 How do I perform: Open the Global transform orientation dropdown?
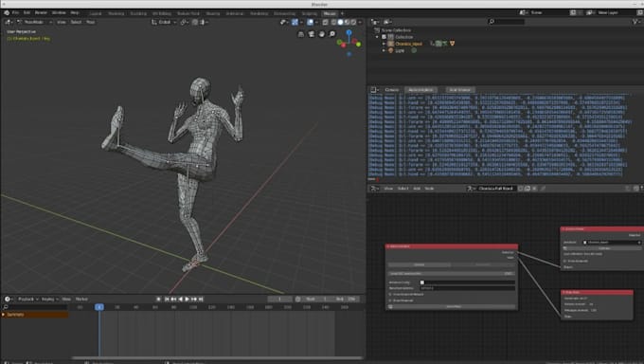point(164,22)
